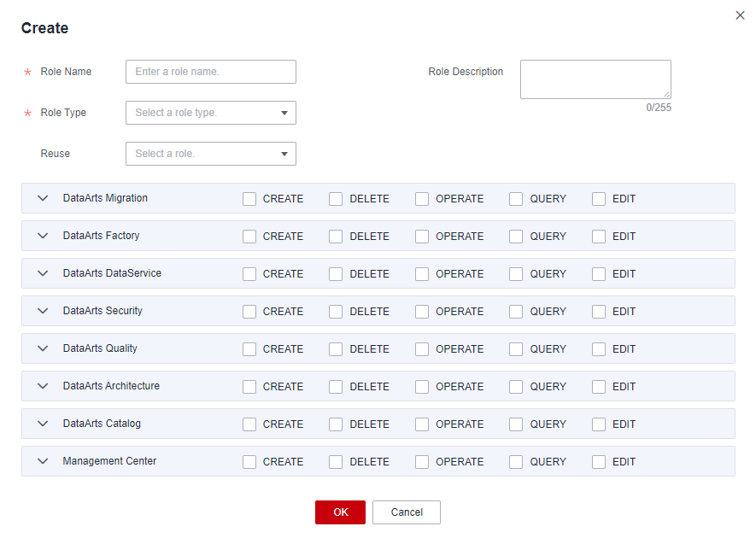756x544 pixels.
Task: Expand the Management Center row chevron
Action: click(x=44, y=461)
